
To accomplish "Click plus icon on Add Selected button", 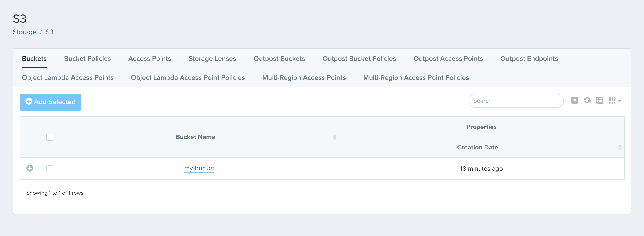I will click(x=29, y=101).
